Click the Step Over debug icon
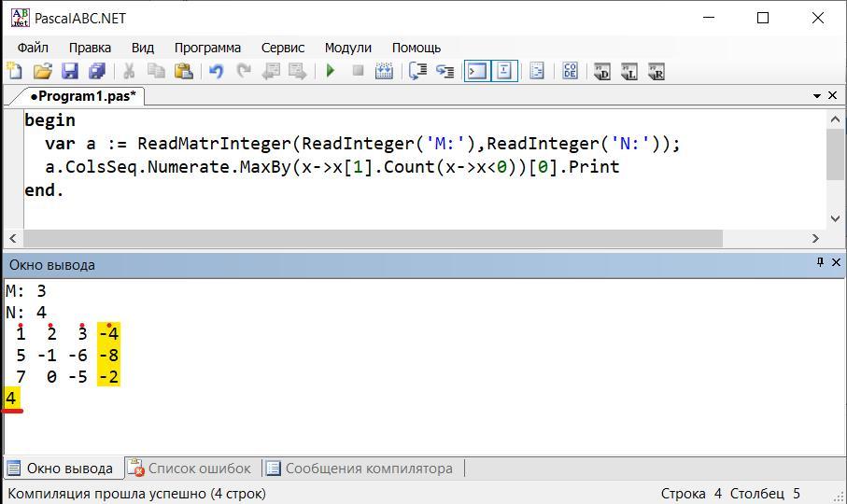This screenshot has height=504, width=847. [x=418, y=71]
